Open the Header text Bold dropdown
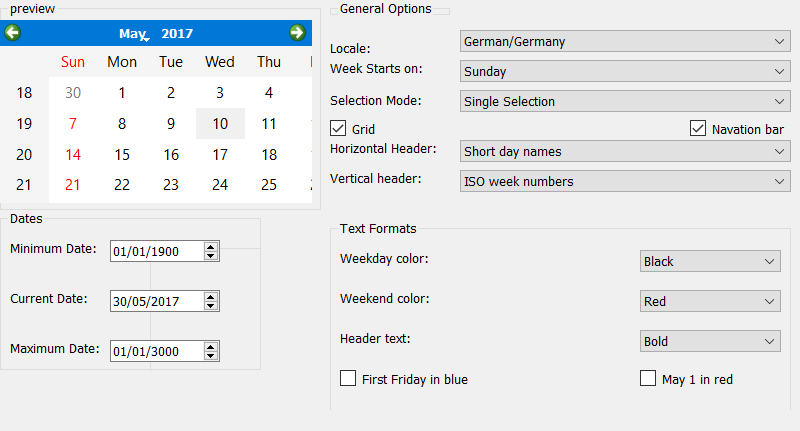This screenshot has width=800, height=431. click(x=710, y=341)
